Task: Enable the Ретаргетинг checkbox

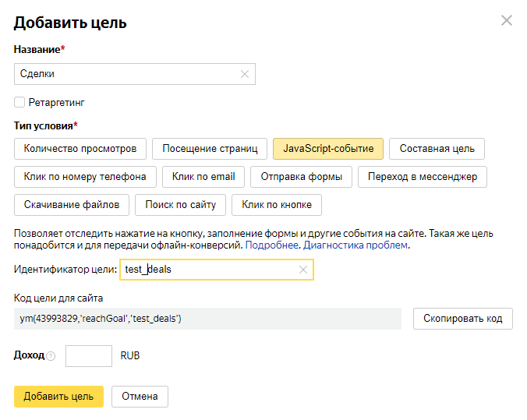Action: tap(19, 102)
